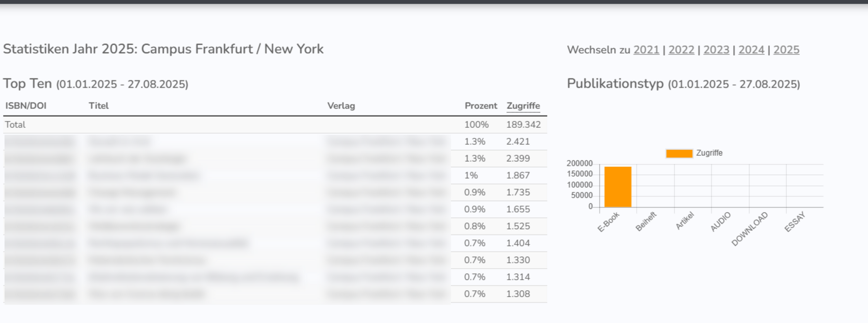Select the 2025 year link
The width and height of the screenshot is (868, 323).
coord(786,50)
